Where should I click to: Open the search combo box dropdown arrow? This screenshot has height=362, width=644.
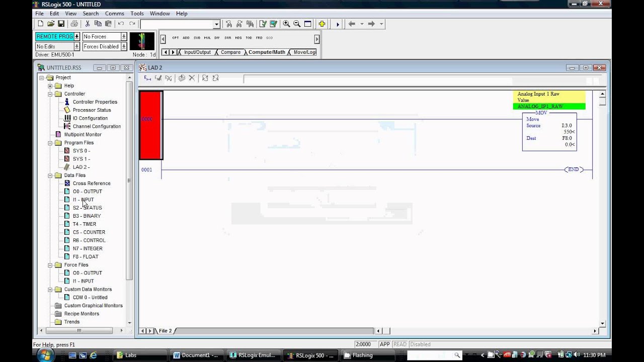click(x=217, y=24)
